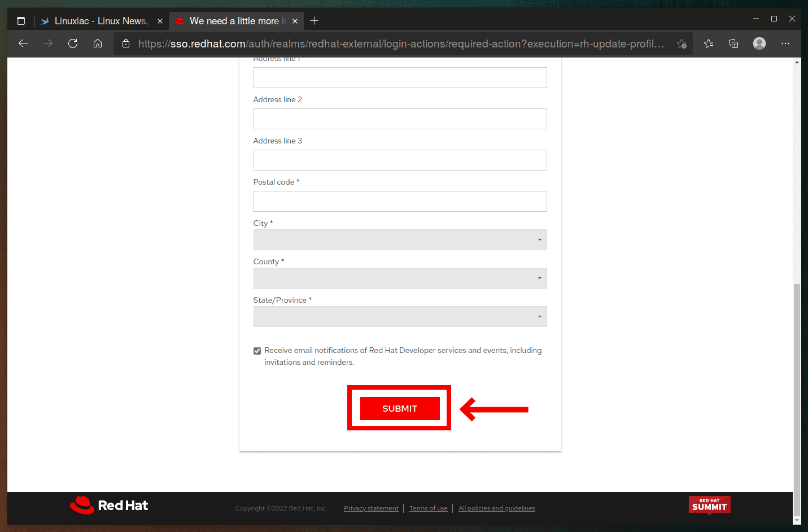Refresh the current page
Screen dimensions: 808x532
tap(72, 43)
